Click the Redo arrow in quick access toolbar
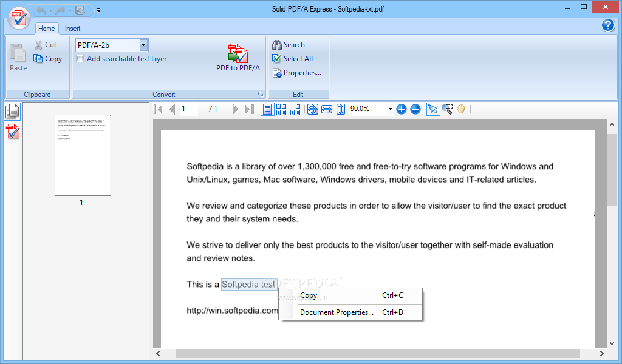The height and width of the screenshot is (364, 622). click(x=60, y=11)
